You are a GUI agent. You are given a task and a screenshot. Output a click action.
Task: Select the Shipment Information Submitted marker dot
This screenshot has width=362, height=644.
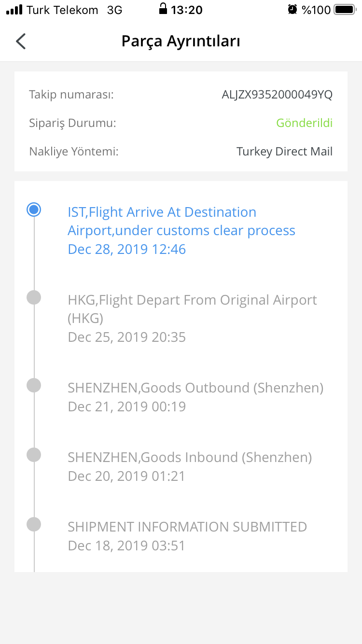tap(34, 524)
